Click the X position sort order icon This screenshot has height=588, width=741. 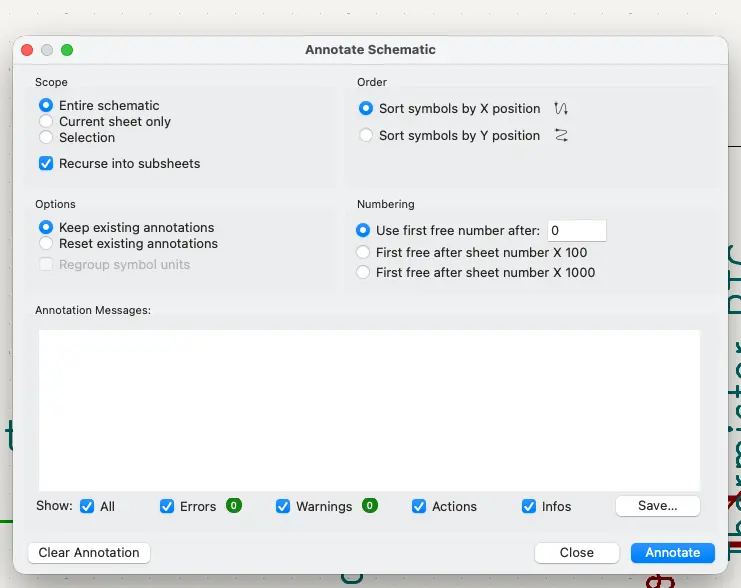click(561, 108)
